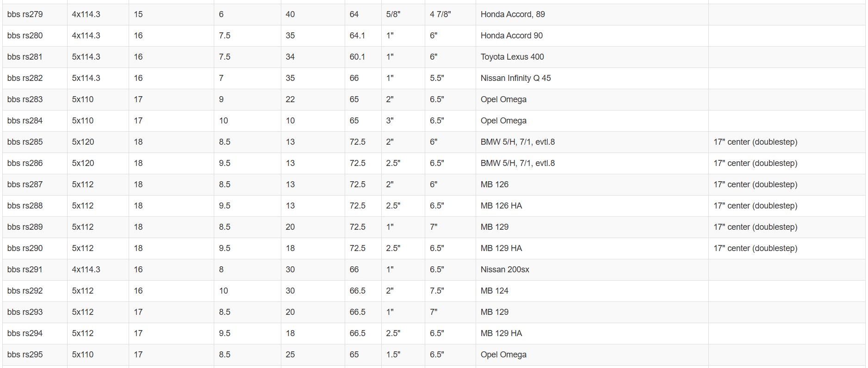Select the MB 126 HA cell

(592, 206)
